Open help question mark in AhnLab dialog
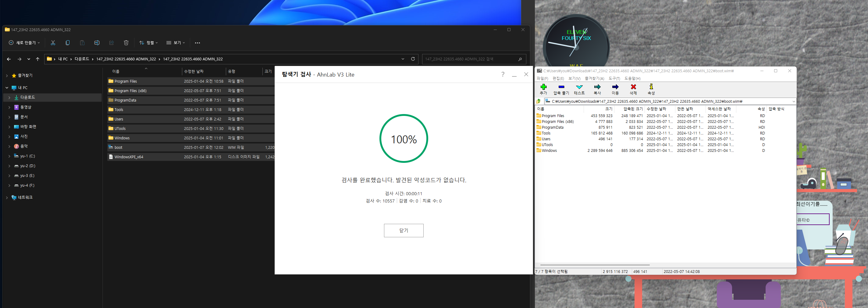 point(503,74)
